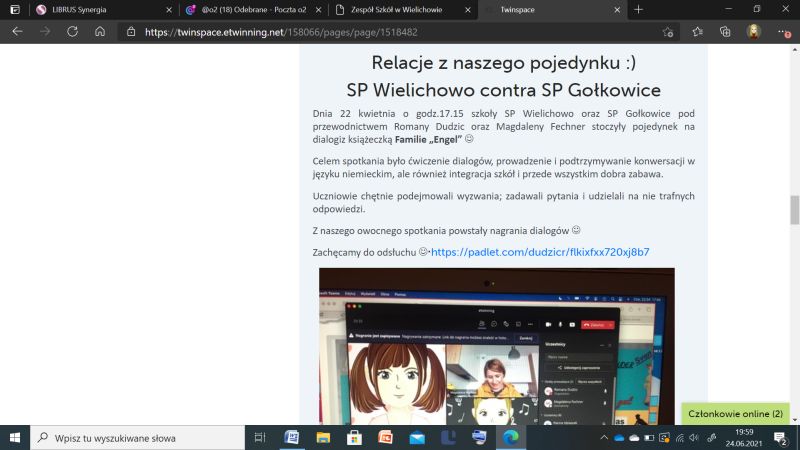Click the video meeting screenshot image
The height and width of the screenshot is (450, 800).
(496, 345)
